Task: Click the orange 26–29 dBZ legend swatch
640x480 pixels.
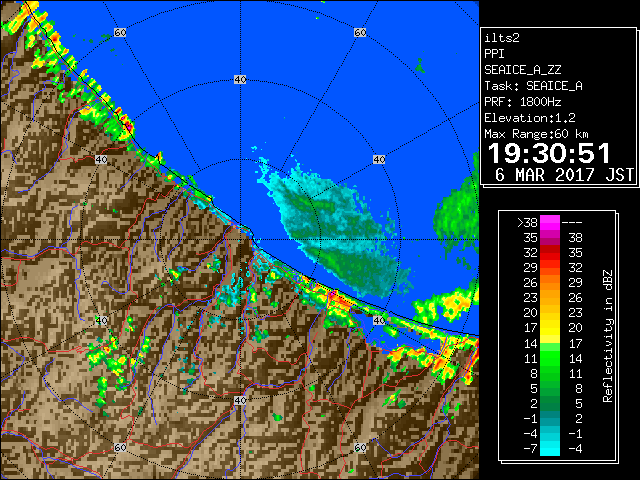Action: click(550, 283)
